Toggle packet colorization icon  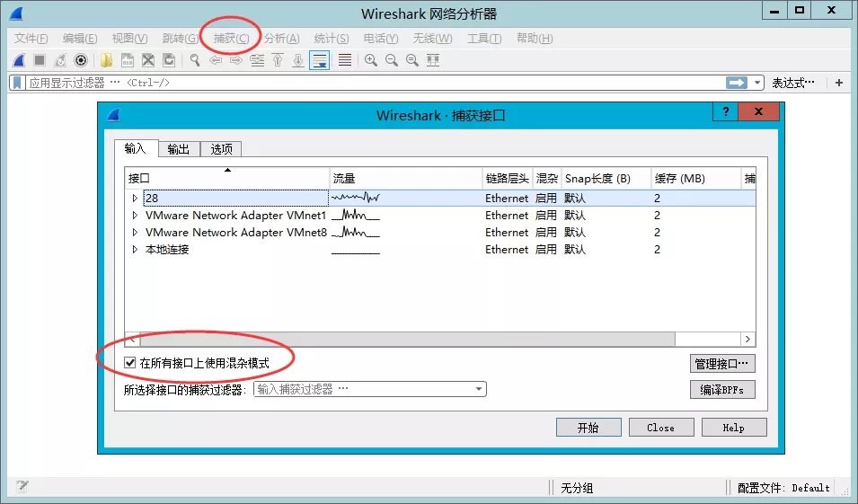coord(345,60)
